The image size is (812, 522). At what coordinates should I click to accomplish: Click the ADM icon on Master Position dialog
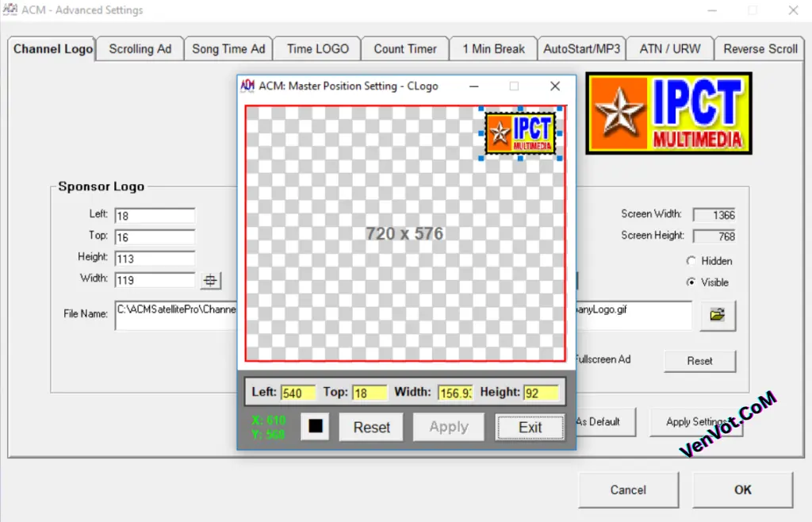247,86
